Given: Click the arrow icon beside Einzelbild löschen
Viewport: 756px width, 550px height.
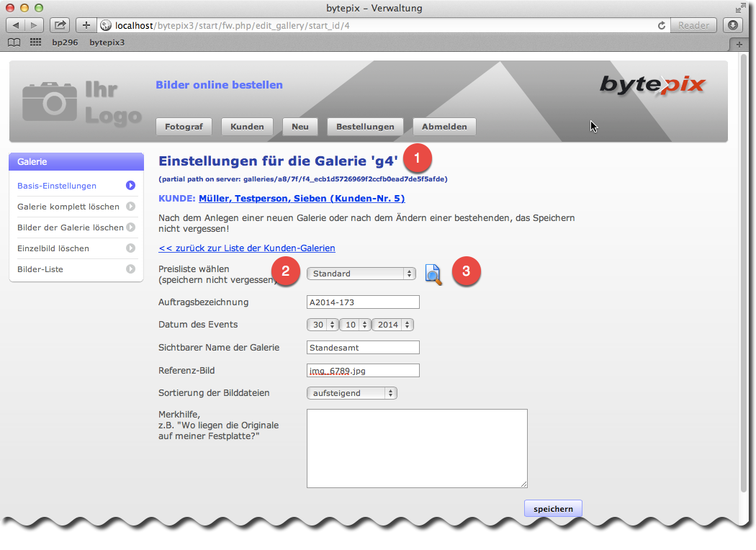Looking at the screenshot, I should tap(130, 248).
